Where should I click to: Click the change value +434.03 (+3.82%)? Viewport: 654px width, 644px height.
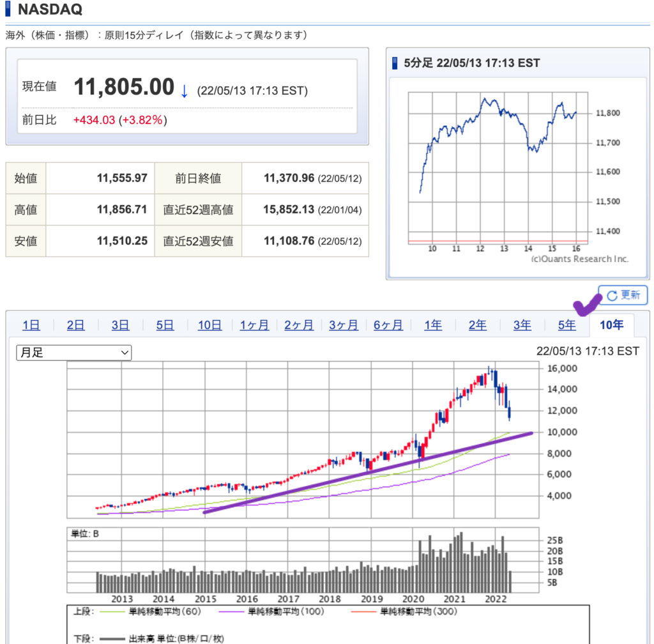[x=120, y=120]
